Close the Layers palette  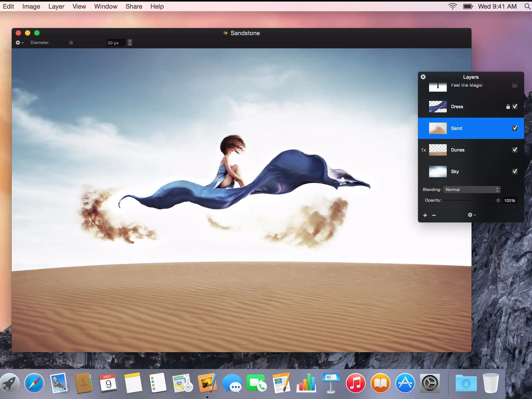(x=423, y=77)
